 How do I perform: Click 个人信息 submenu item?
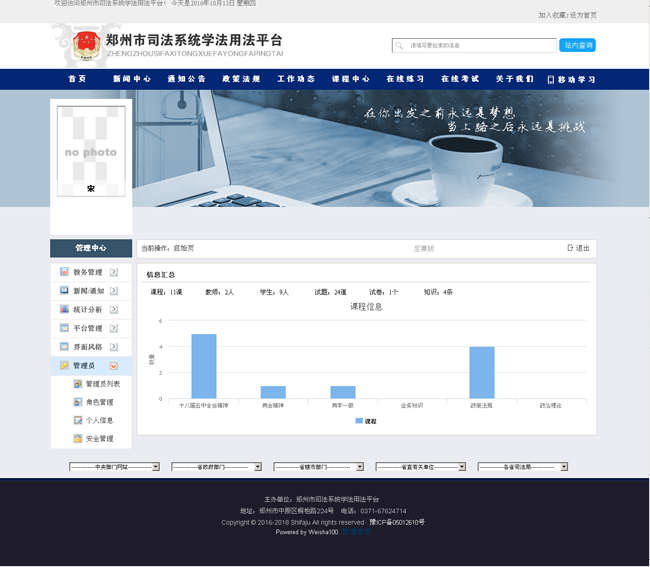99,420
